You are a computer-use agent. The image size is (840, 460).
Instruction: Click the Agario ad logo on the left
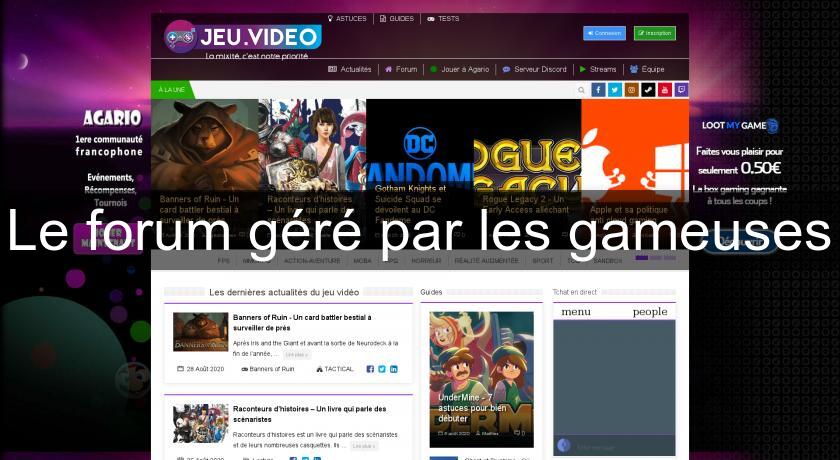(112, 118)
